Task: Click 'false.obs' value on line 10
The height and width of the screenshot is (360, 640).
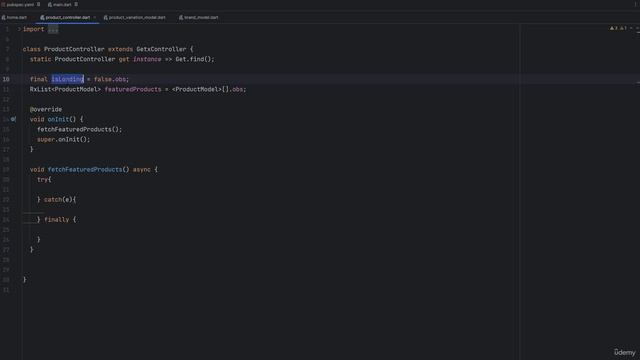Action: [110, 79]
